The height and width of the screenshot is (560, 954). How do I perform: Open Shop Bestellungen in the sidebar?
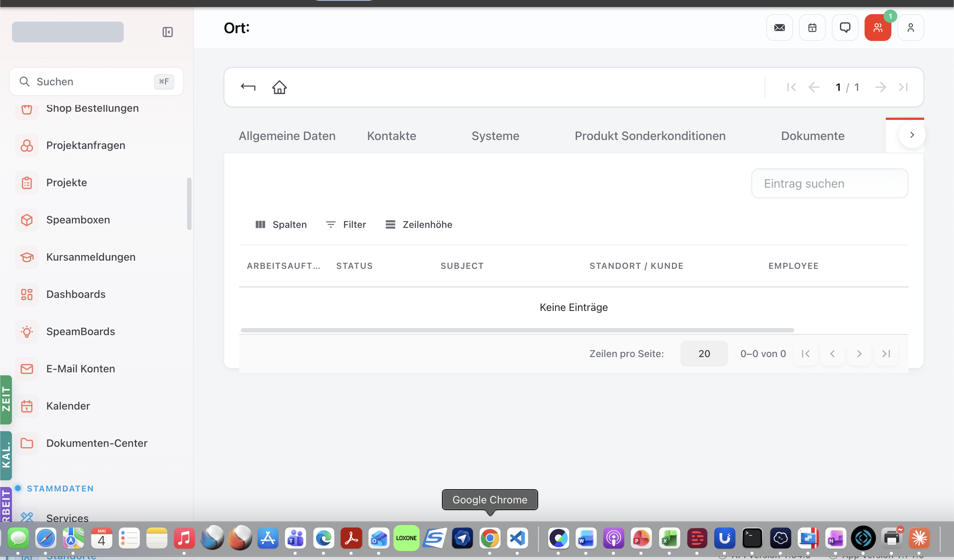coord(92,108)
